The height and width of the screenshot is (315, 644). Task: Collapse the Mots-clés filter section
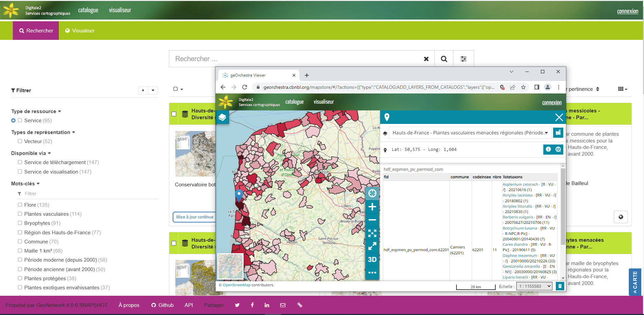(38, 183)
